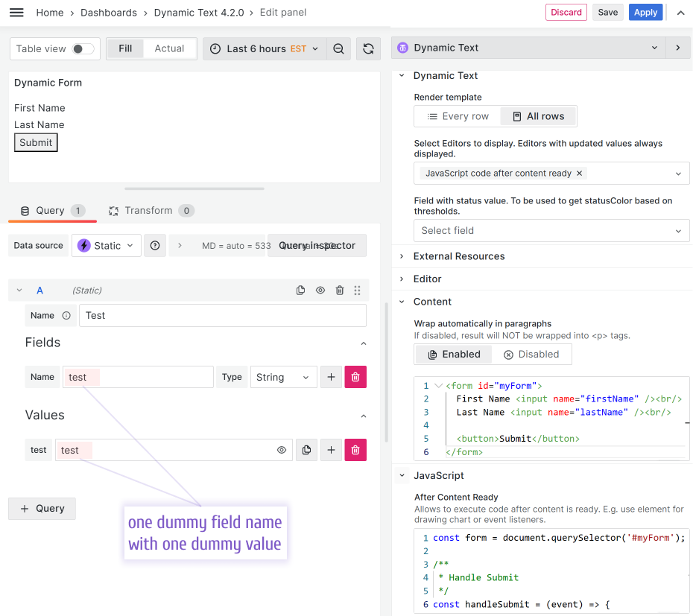Screen dimensions: 693x616
Task: Reveal the test value with the eye toggle
Action: 281,450
